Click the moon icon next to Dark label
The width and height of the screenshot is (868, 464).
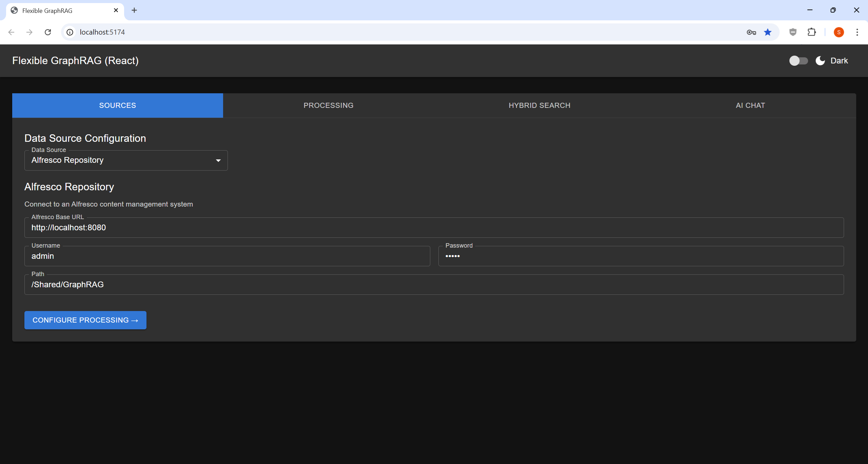click(x=820, y=61)
